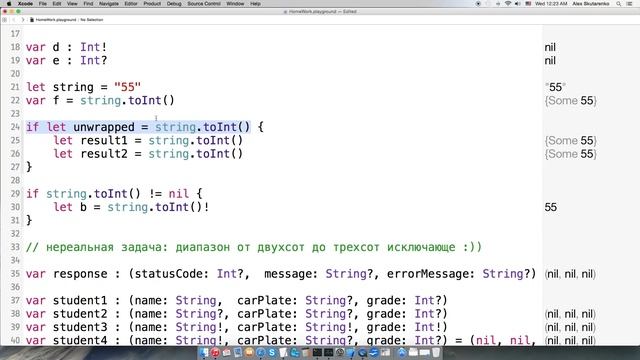Open the Alex Skutarenko user menu

(591, 4)
